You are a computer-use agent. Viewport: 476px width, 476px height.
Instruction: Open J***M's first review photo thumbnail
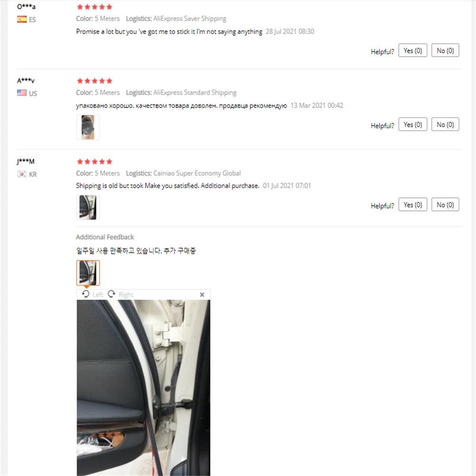88,208
